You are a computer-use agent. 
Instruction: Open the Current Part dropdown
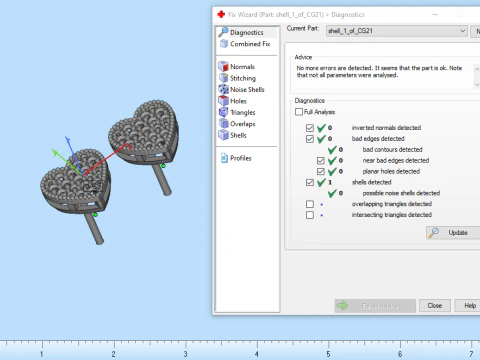click(x=397, y=31)
